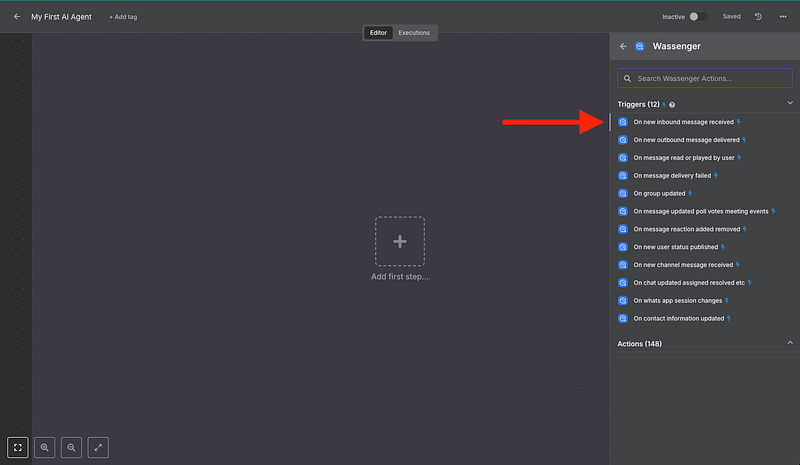Screen dimensions: 800x465
Task: Click the fit-to-view icon at bottom left
Action: [x=18, y=447]
